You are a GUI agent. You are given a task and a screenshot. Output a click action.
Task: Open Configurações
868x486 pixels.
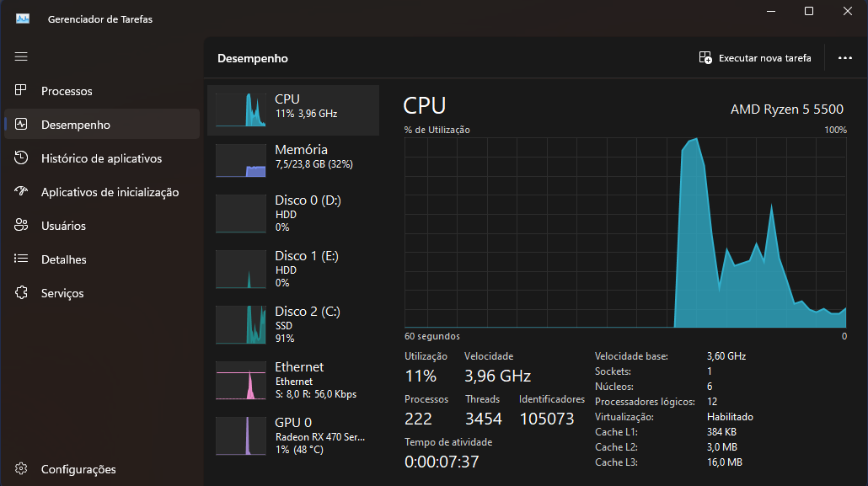click(x=102, y=469)
